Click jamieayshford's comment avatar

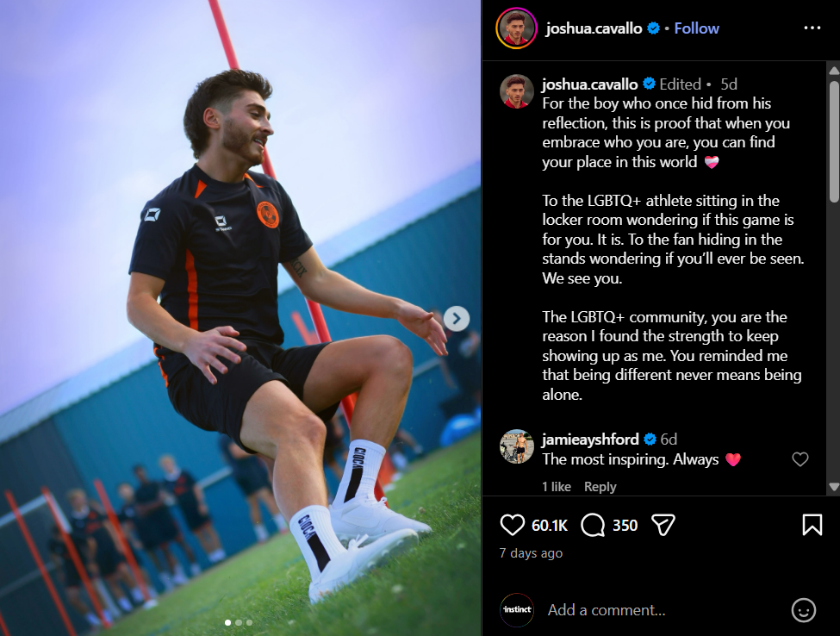pos(516,446)
